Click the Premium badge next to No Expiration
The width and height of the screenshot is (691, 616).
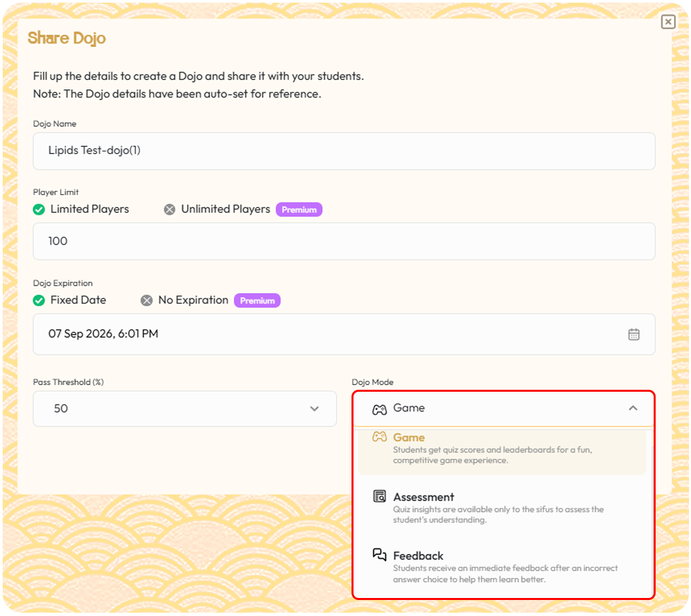(x=257, y=300)
